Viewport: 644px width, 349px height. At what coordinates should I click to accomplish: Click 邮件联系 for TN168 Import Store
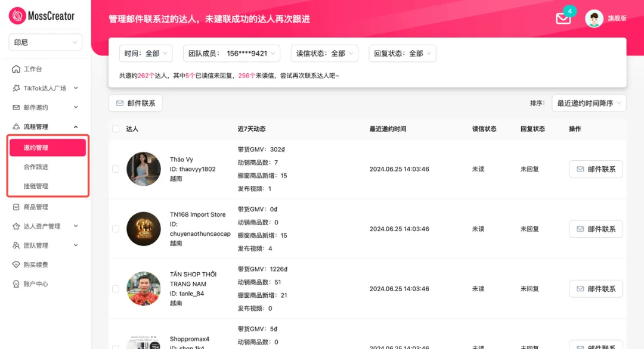pos(596,229)
